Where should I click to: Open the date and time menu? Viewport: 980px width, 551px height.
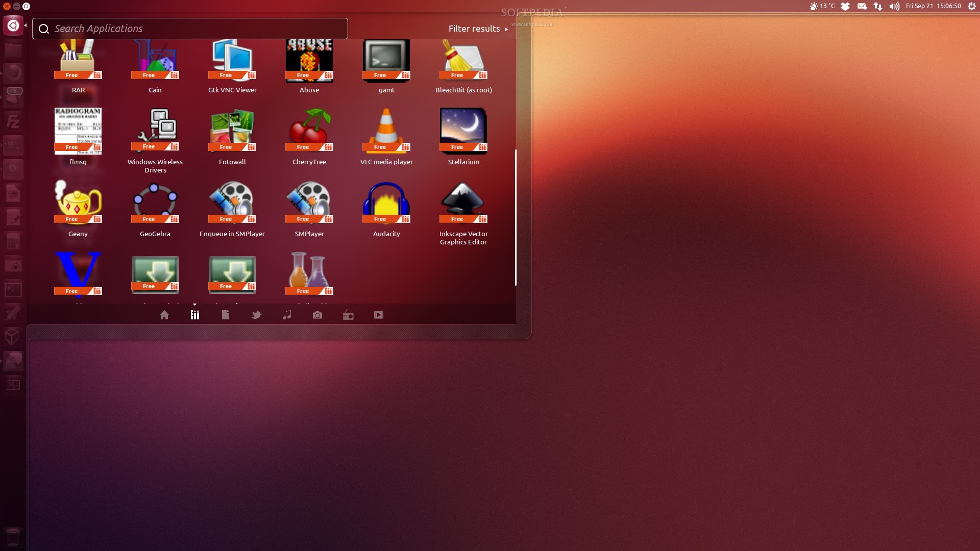(934, 6)
